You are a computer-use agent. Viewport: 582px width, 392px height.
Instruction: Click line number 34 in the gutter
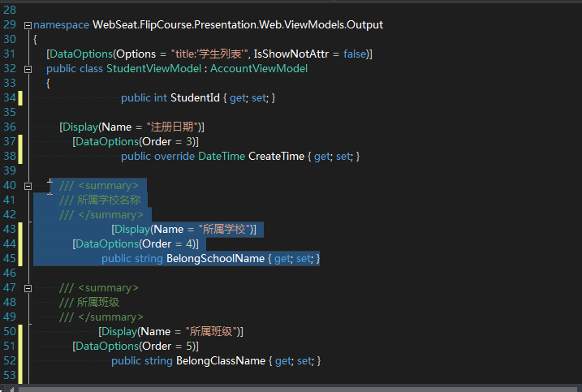(x=10, y=98)
